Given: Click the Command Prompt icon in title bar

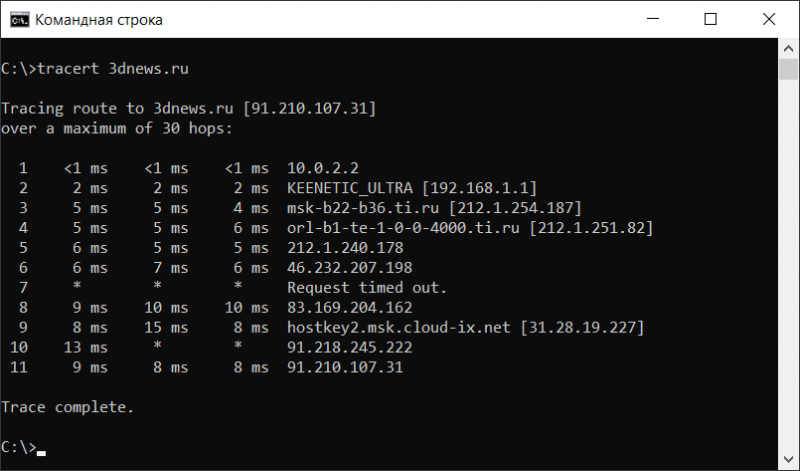Looking at the screenshot, I should coord(17,19).
